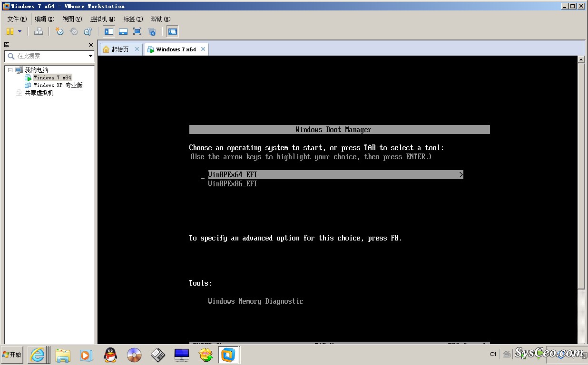Open the floppy disk tool taskbar icon

[x=158, y=355]
